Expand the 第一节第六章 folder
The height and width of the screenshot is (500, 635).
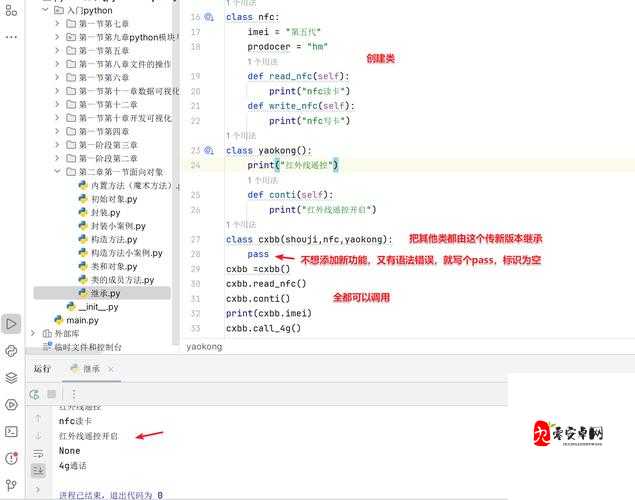[57, 77]
